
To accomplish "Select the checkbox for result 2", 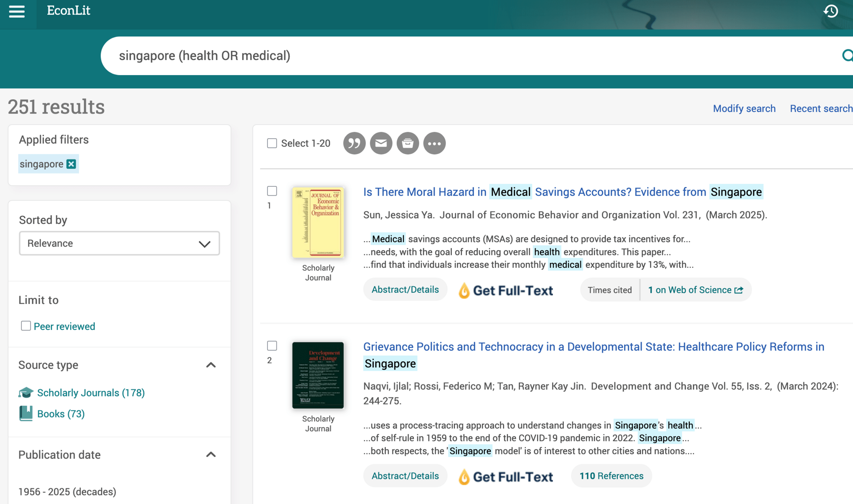I will [272, 346].
